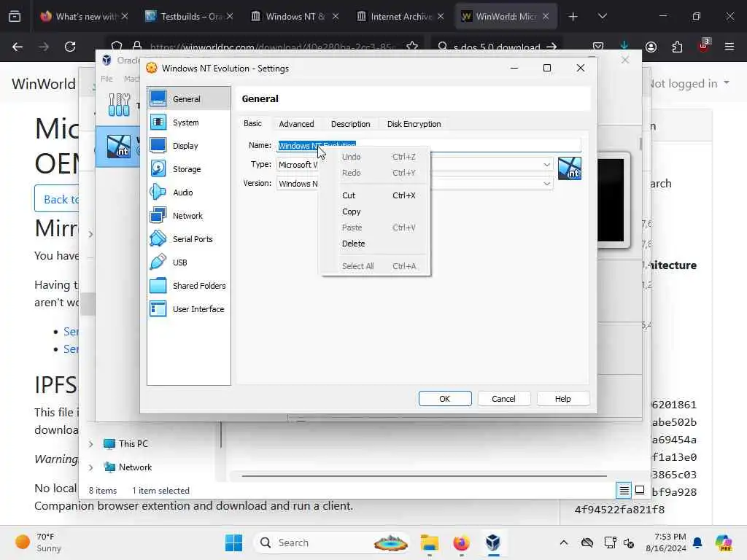Open Firefox application hamburger menu
Image resolution: width=747 pixels, height=560 pixels.
729,47
